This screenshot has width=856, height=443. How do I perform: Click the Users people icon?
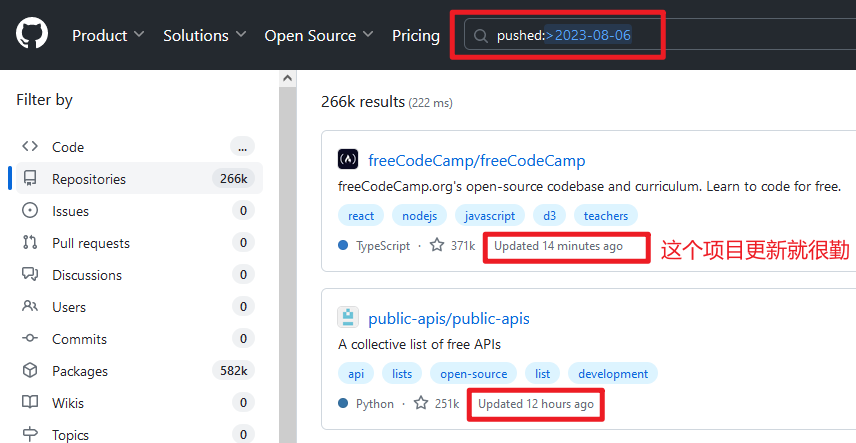pyautogui.click(x=29, y=306)
